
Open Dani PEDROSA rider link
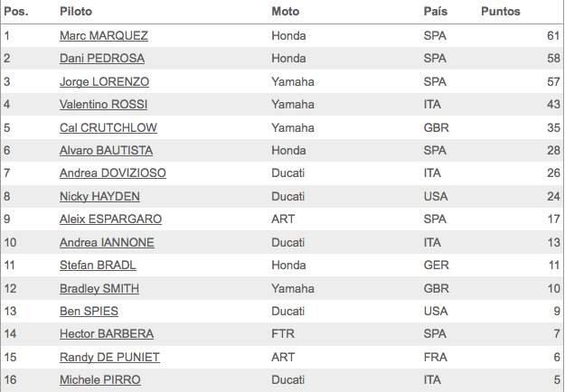point(102,59)
